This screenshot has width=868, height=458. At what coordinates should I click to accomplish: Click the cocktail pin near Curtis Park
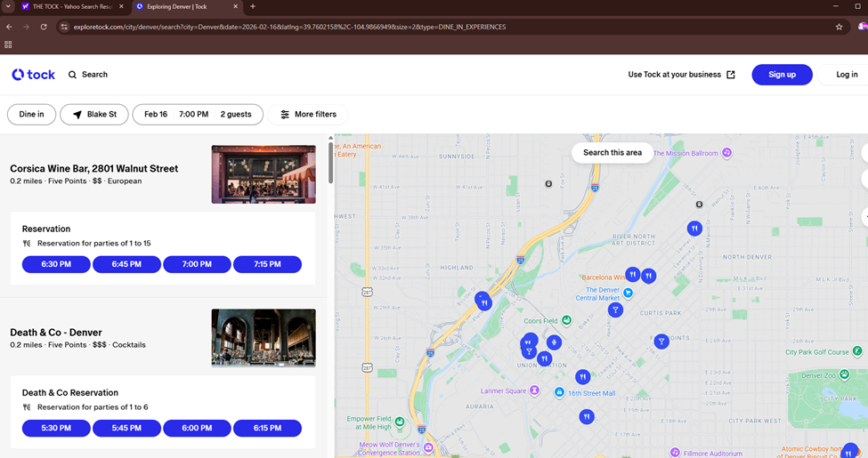tap(615, 309)
